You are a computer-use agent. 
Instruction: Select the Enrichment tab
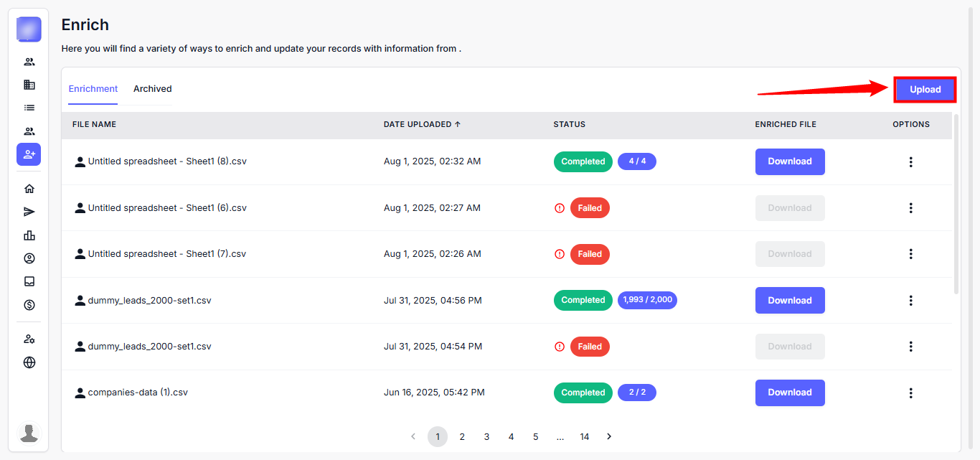[x=93, y=89]
